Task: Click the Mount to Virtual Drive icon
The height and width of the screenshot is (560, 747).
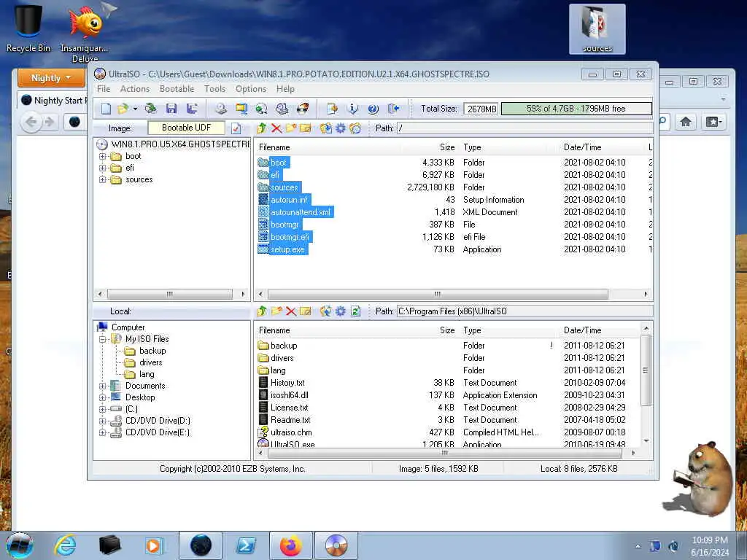Action: tap(282, 109)
